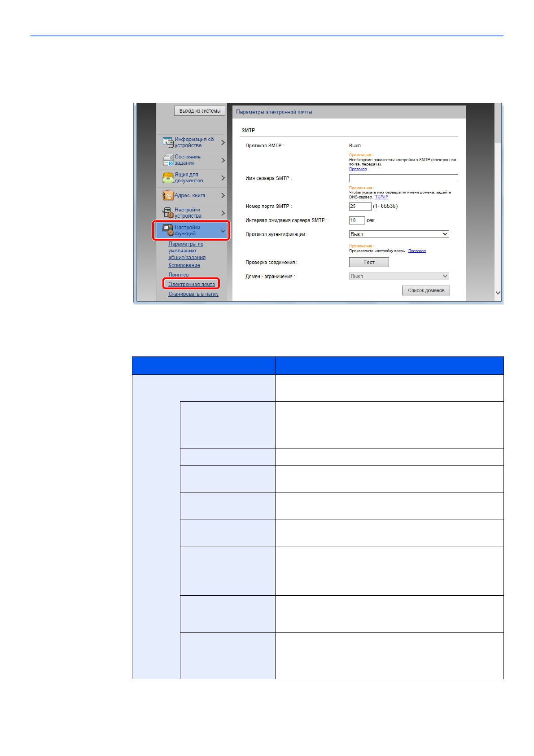Open the Сканировать в папку link

coord(193,294)
